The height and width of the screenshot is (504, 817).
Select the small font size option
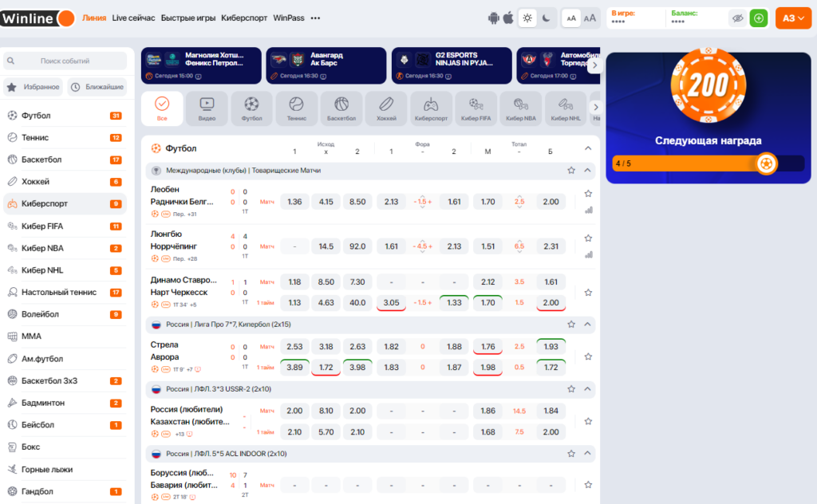click(x=571, y=18)
